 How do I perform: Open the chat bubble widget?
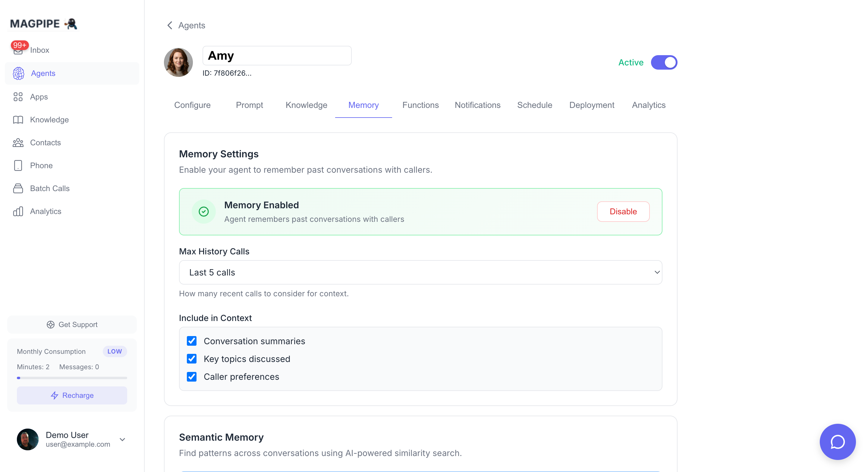pyautogui.click(x=837, y=442)
